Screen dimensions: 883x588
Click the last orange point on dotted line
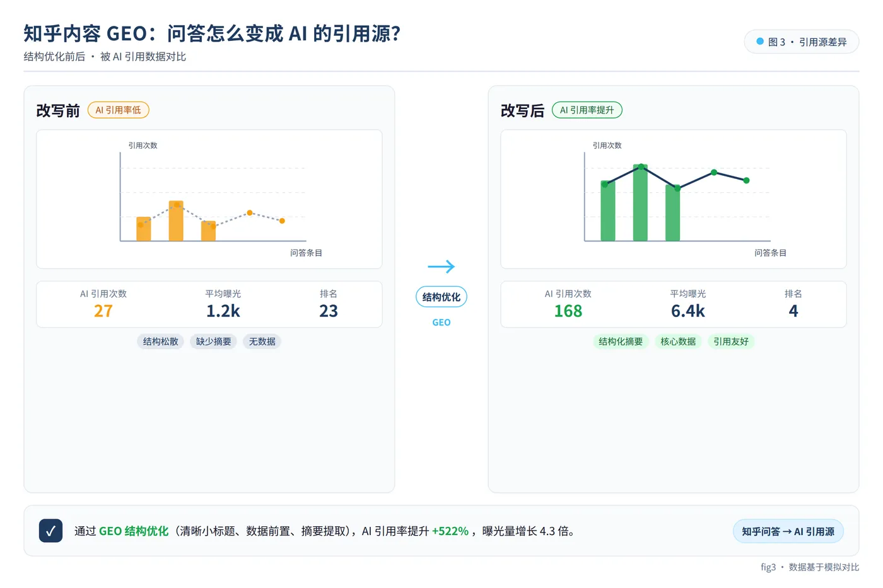pyautogui.click(x=282, y=221)
